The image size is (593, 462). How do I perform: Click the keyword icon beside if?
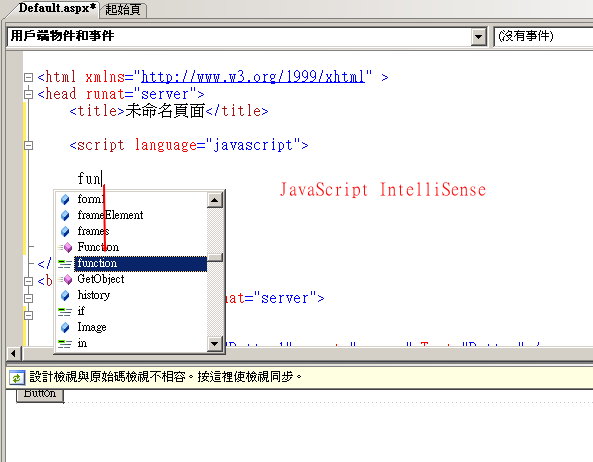point(65,312)
